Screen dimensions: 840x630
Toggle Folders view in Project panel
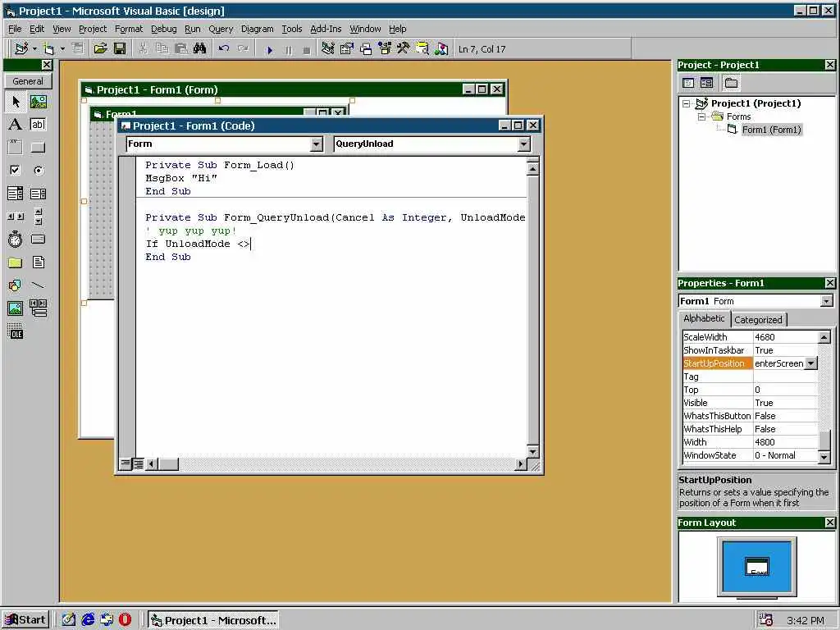click(731, 83)
